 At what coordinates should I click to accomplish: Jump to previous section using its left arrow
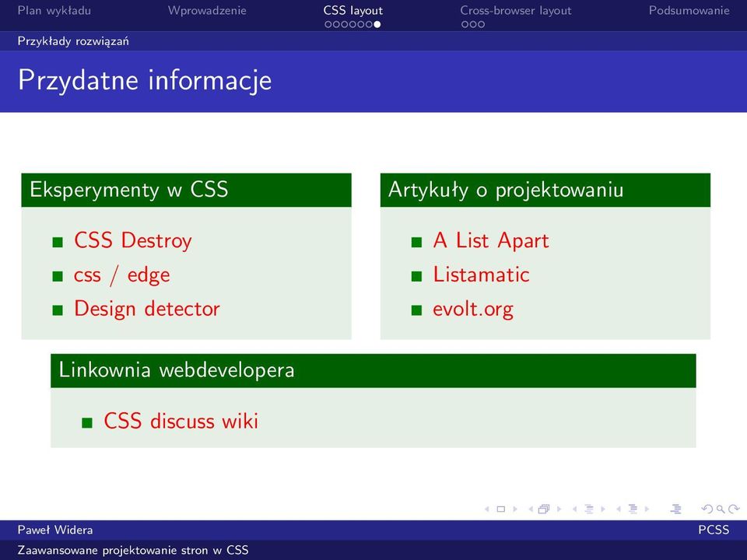[x=619, y=509]
